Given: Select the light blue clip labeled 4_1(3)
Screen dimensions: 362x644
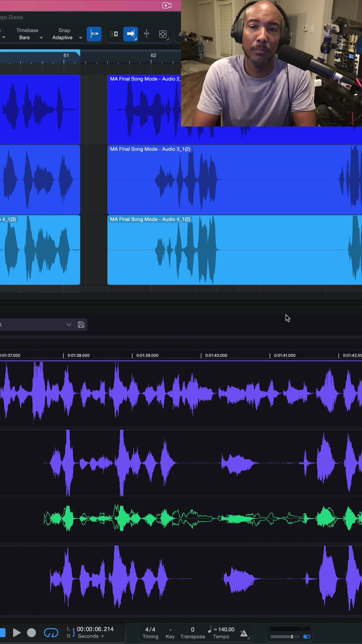Looking at the screenshot, I should 40,250.
